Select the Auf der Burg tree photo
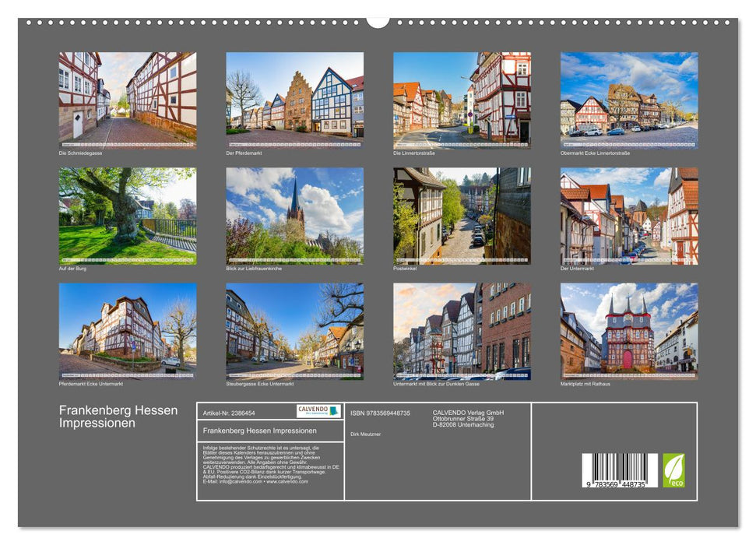The width and height of the screenshot is (756, 545). [127, 216]
